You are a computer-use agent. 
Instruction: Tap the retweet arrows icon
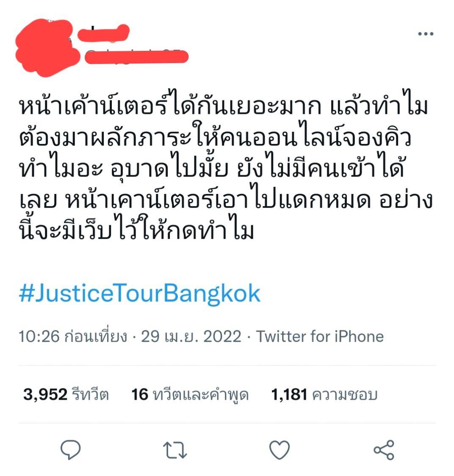175,450
